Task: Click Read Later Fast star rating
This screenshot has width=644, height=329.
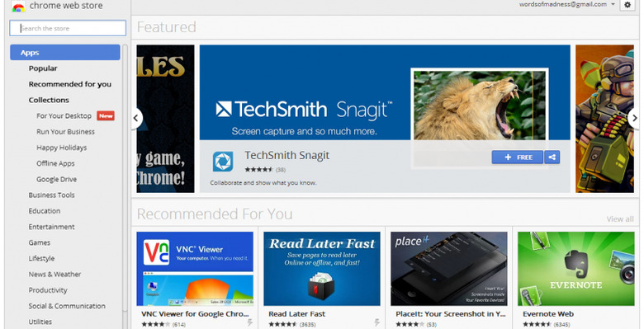Action: [x=282, y=325]
